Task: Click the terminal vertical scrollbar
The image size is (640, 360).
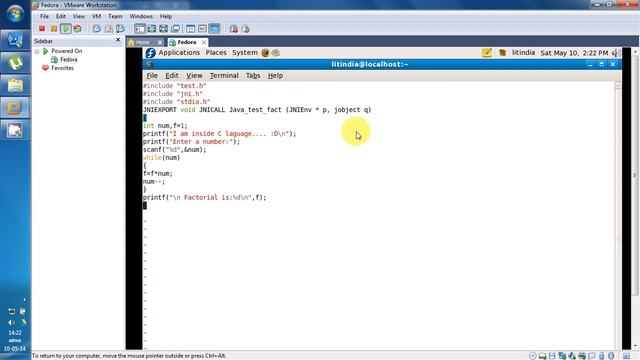Action: pos(618,215)
